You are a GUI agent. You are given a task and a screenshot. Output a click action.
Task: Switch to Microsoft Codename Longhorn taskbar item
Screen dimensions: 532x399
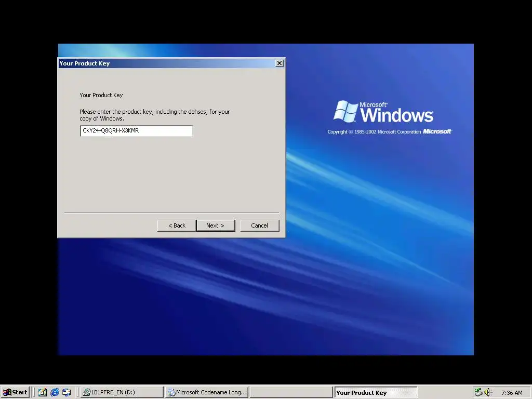tap(207, 392)
